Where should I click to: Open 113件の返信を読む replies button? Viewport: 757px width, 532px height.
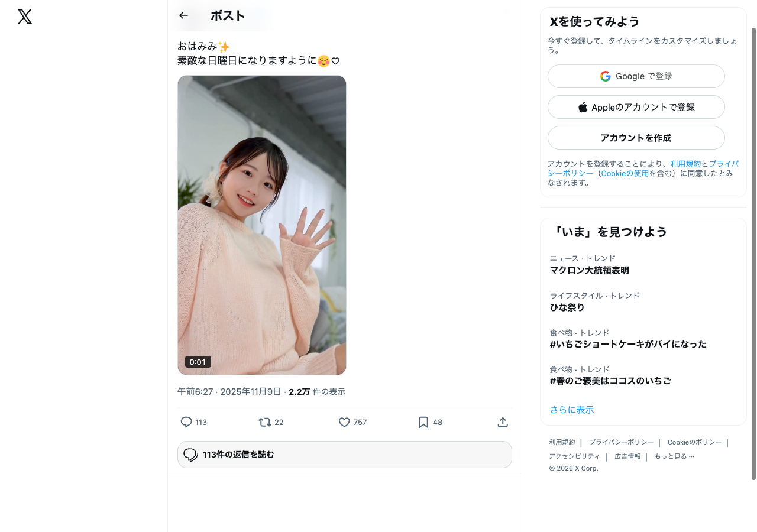[345, 455]
